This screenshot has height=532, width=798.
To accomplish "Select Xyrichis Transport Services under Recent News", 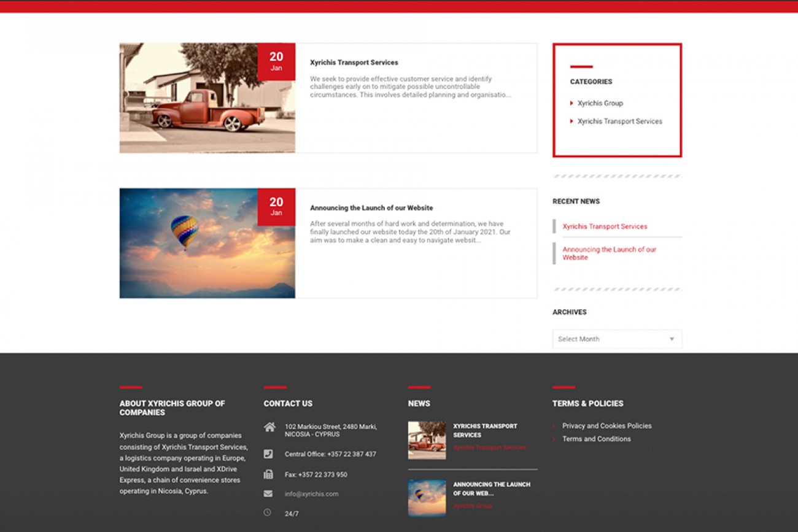I will pos(605,226).
